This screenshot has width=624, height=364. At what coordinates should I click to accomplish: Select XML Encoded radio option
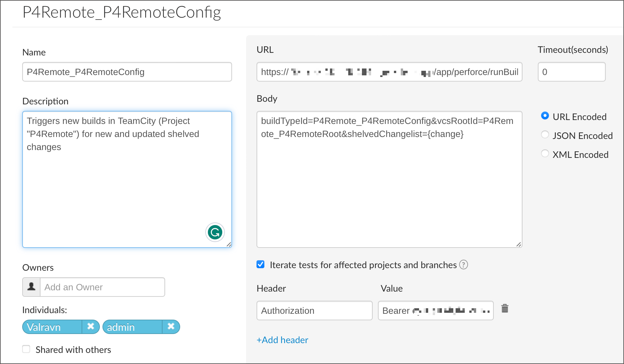[x=545, y=154]
